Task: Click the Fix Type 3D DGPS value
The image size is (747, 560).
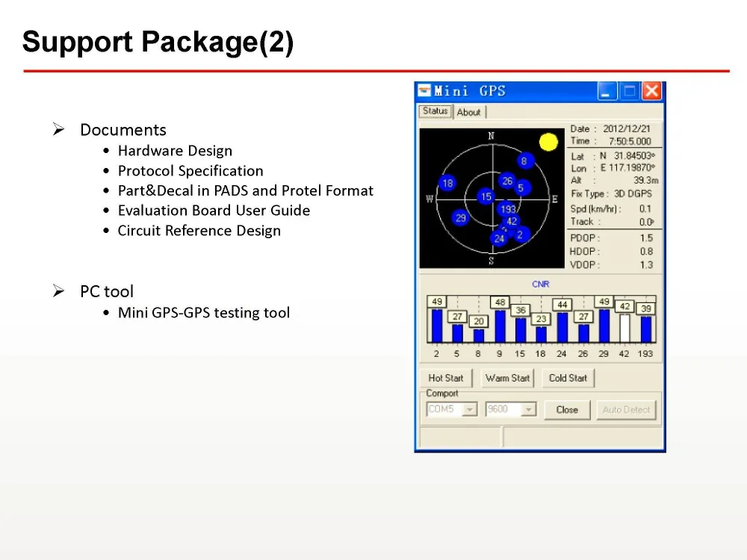Action: [x=633, y=194]
